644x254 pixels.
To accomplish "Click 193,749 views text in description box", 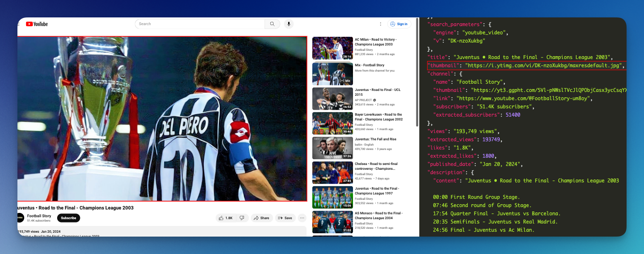I will (28, 232).
